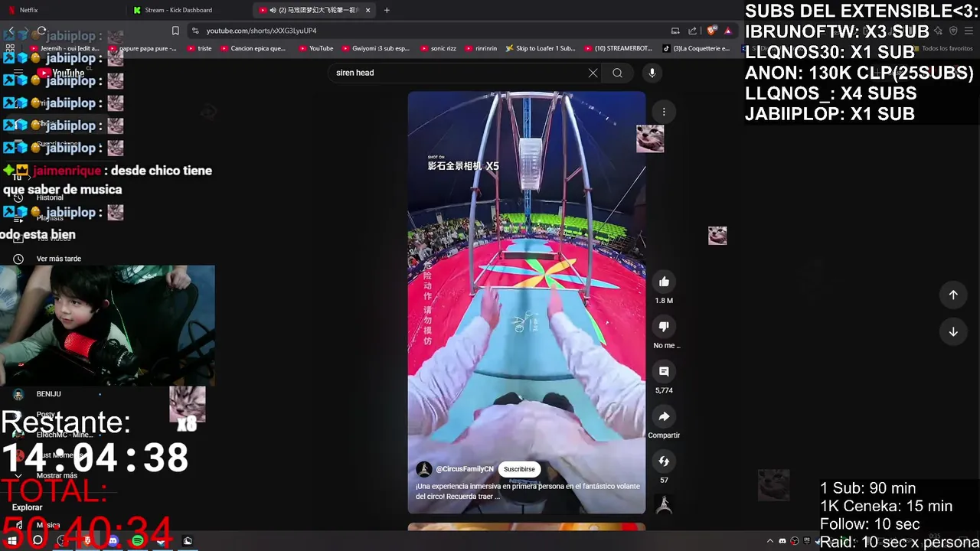Switch to the Netflix tab
This screenshot has height=551, width=980.
click(61, 10)
